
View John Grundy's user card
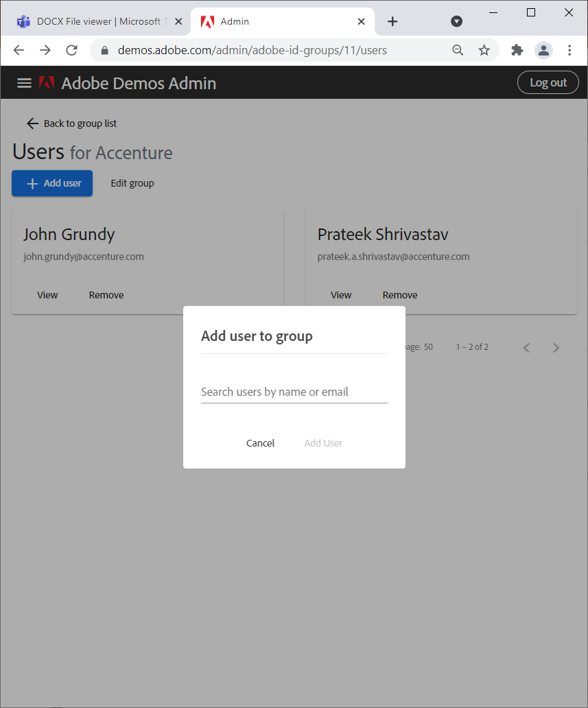pyautogui.click(x=47, y=295)
